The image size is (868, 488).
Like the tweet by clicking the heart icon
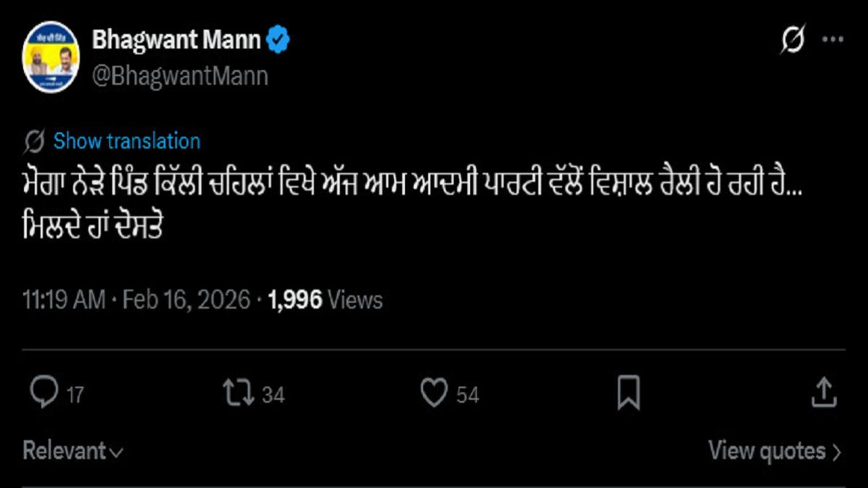(x=434, y=392)
